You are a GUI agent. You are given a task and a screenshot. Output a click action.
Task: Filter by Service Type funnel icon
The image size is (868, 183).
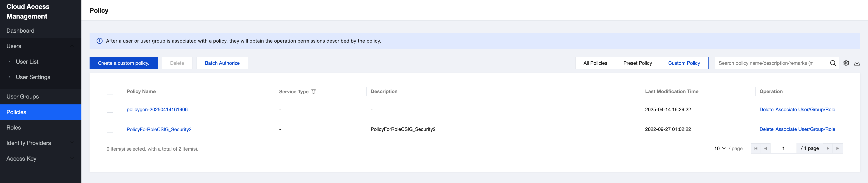point(313,91)
